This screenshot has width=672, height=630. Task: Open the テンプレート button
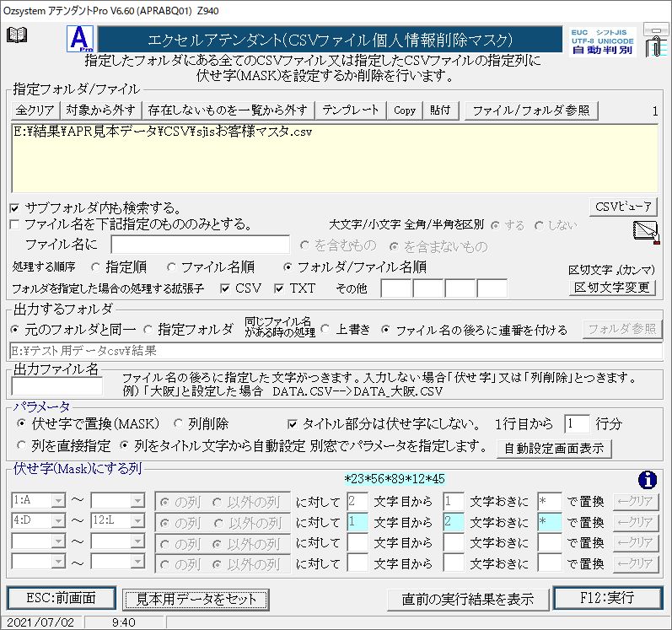tap(351, 110)
